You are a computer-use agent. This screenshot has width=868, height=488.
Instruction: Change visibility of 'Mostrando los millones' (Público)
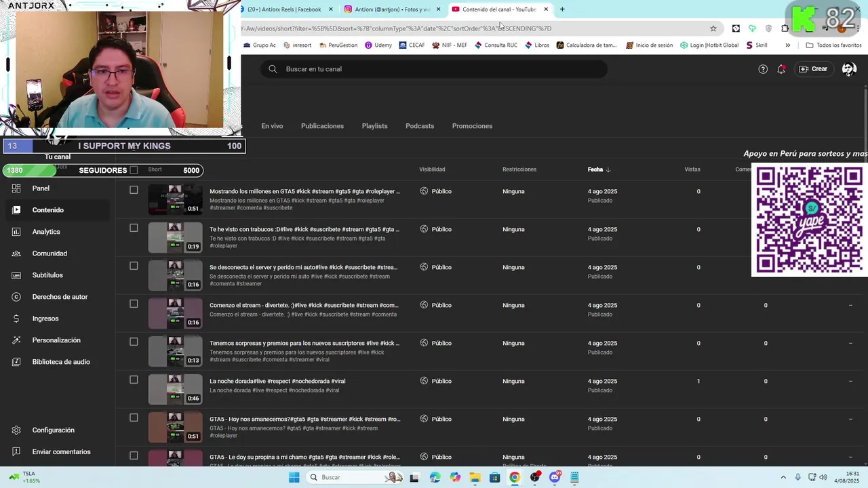(x=435, y=191)
